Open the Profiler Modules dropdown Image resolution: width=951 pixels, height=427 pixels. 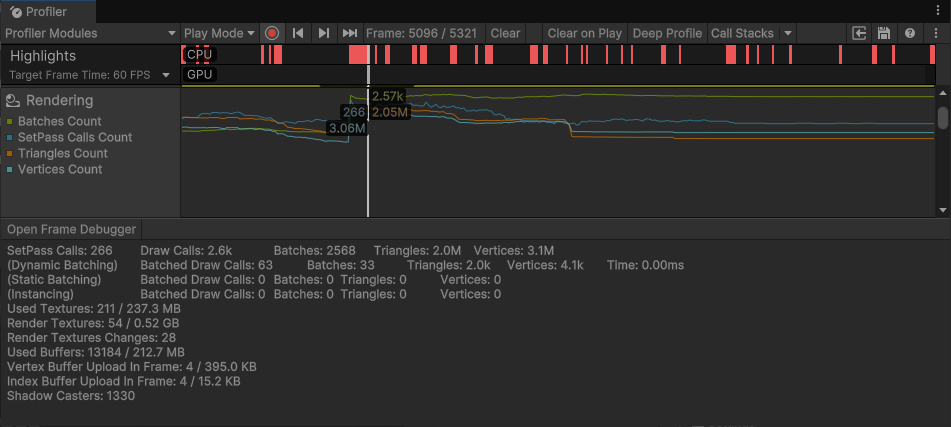(90, 33)
